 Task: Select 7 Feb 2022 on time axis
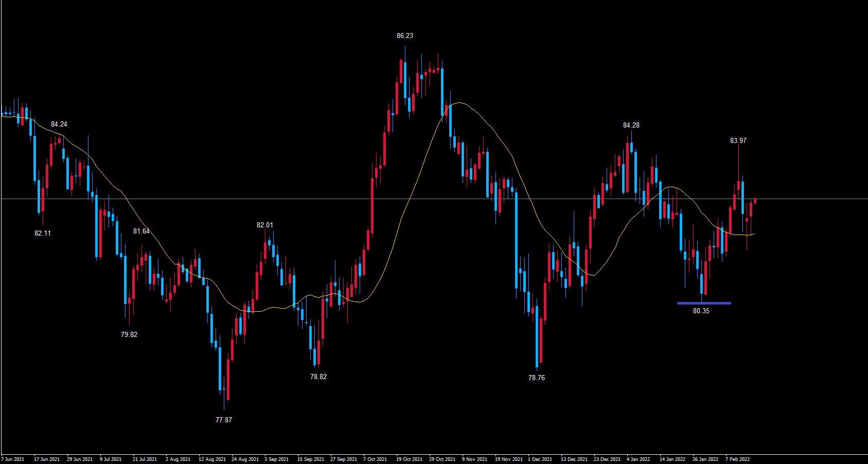(x=737, y=459)
